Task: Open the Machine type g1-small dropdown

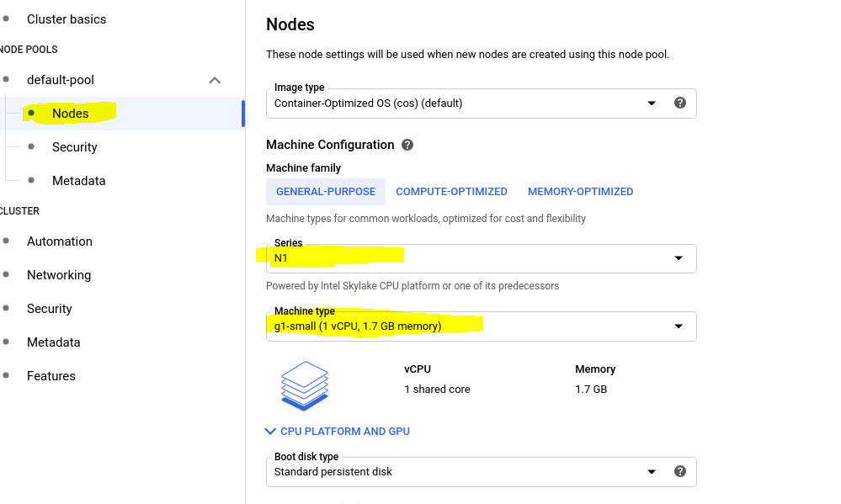Action: [x=481, y=326]
